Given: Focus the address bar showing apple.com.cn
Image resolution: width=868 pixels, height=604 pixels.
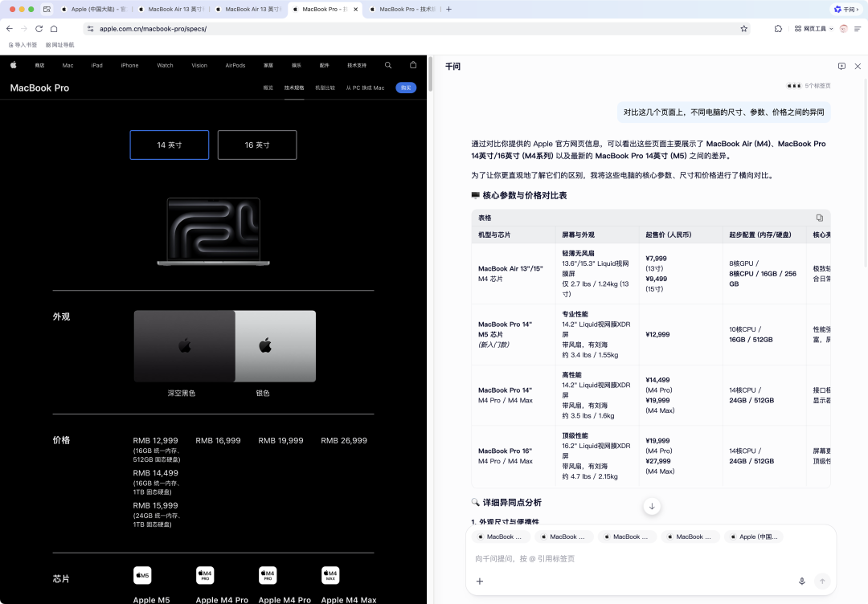Looking at the screenshot, I should (417, 29).
